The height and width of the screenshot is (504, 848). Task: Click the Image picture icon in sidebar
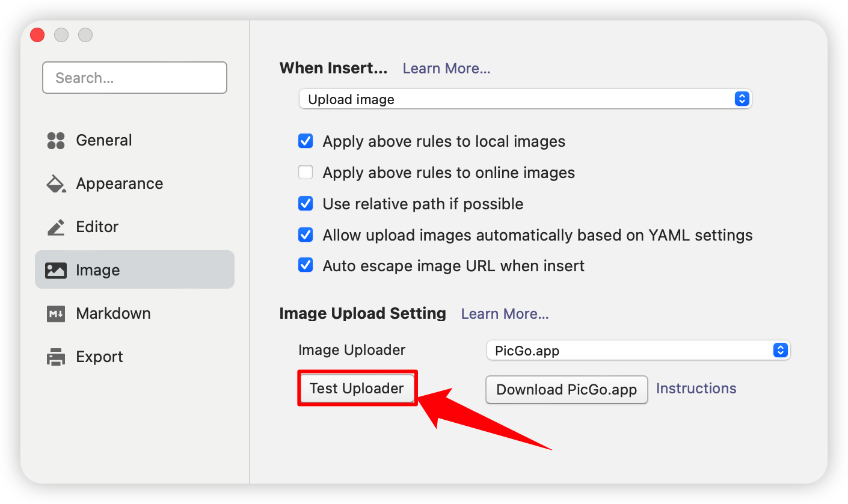click(x=56, y=271)
